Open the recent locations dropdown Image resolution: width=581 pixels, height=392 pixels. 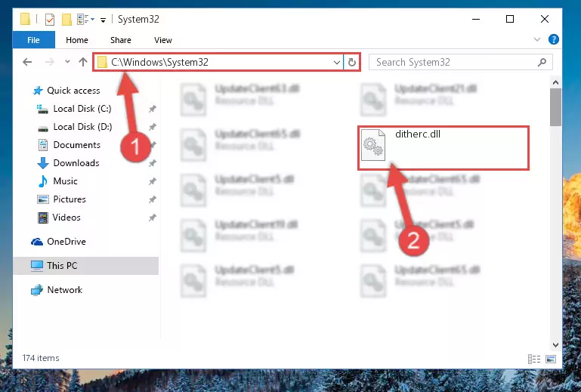67,61
